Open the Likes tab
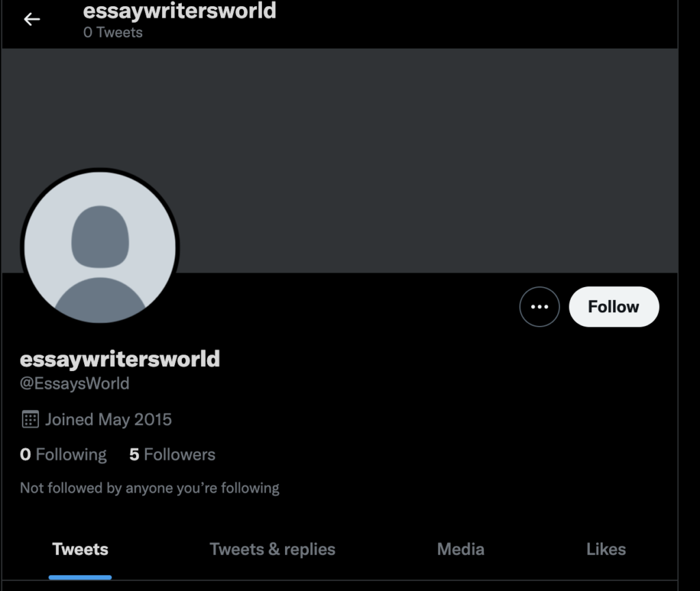This screenshot has width=700, height=591. (606, 549)
